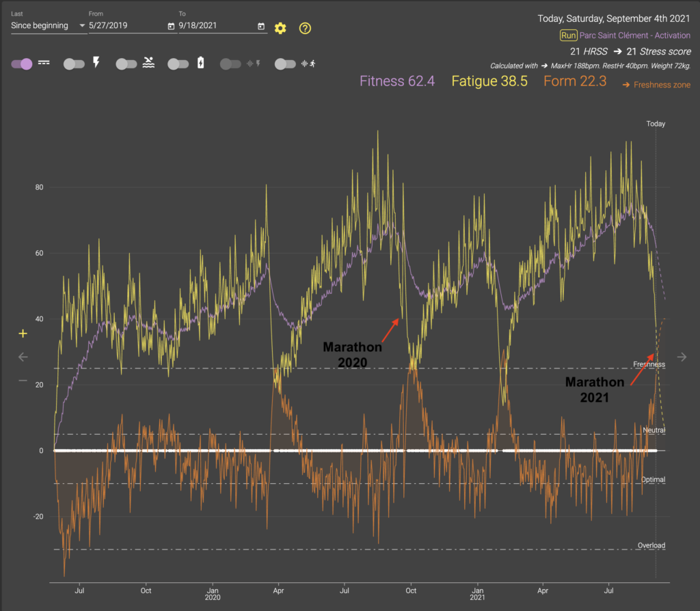
Task: Click the Jan 2020 axis label
Action: coord(213,594)
